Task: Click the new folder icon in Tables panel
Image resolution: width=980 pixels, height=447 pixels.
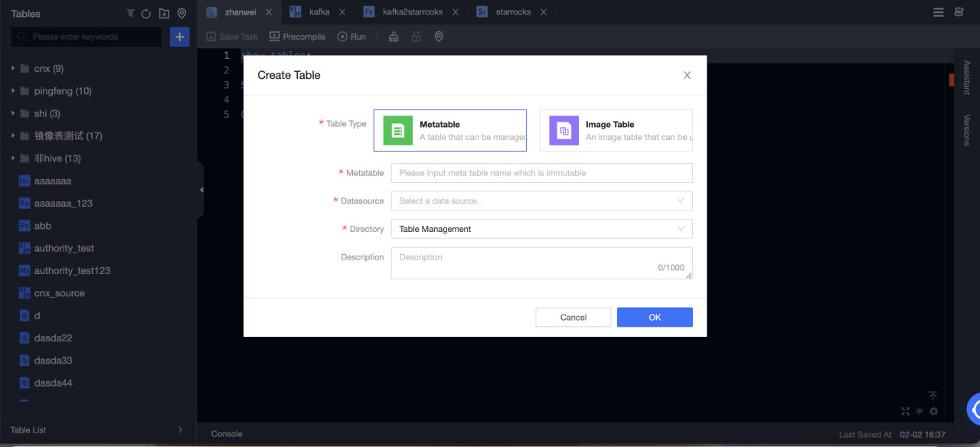Action: [x=164, y=14]
